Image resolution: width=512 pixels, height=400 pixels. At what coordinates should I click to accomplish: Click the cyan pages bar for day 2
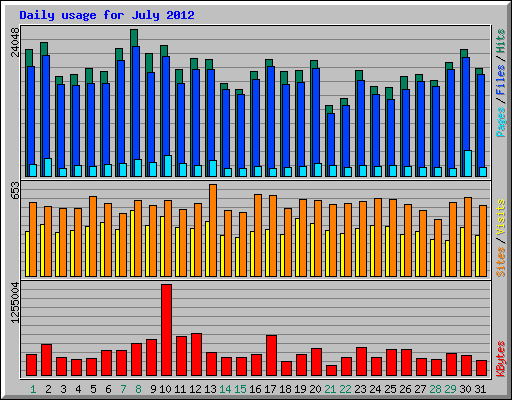pyautogui.click(x=48, y=167)
